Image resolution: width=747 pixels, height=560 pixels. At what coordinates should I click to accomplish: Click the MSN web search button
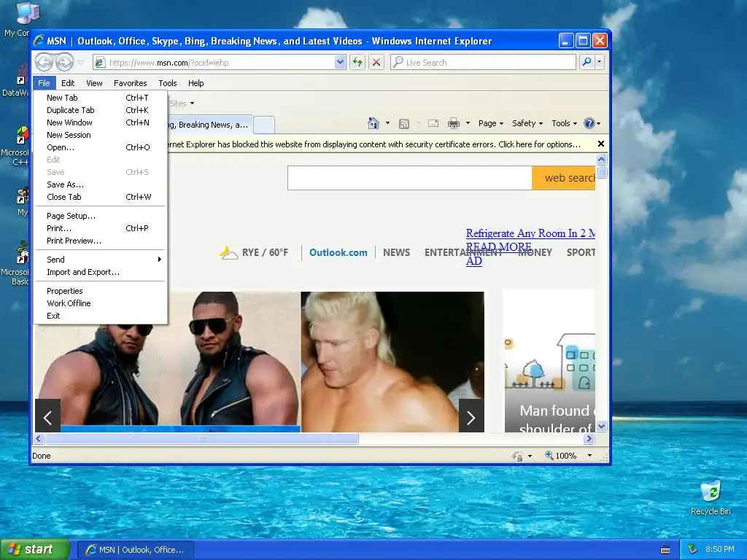click(x=564, y=178)
